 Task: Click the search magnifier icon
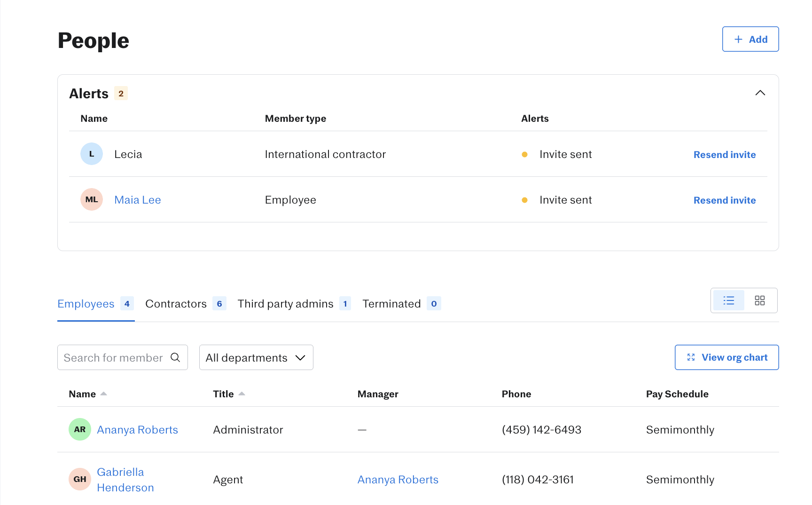(x=175, y=357)
